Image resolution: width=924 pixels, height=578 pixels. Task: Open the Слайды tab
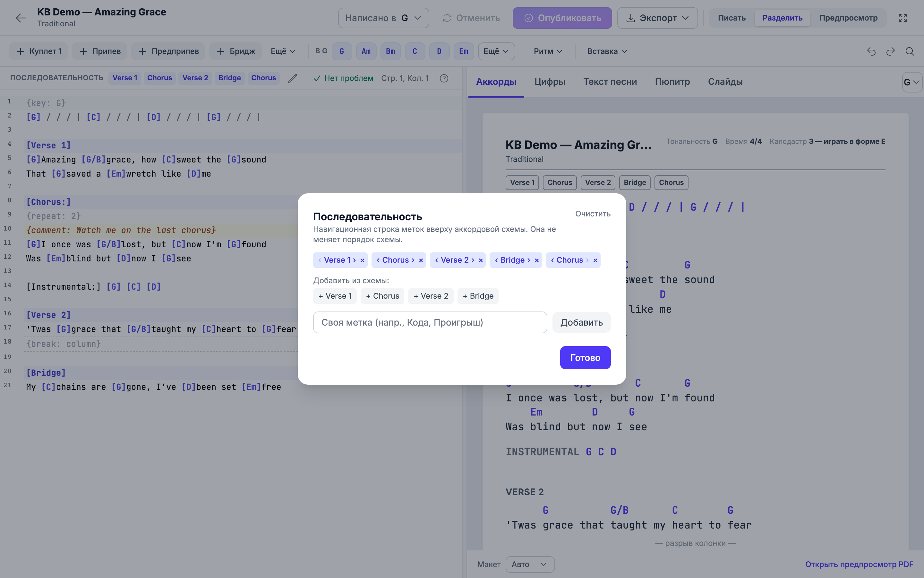tap(725, 82)
